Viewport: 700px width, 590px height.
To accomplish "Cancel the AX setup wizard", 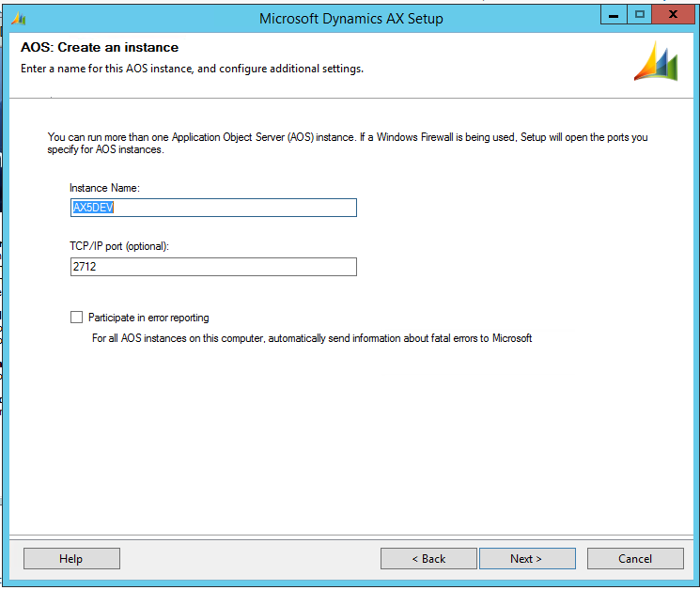I will (635, 559).
